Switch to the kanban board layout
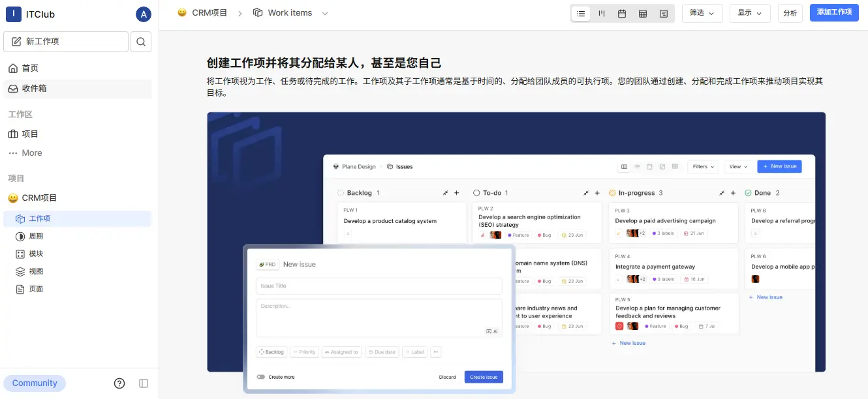Screen dimensions: 868x399 602,14
